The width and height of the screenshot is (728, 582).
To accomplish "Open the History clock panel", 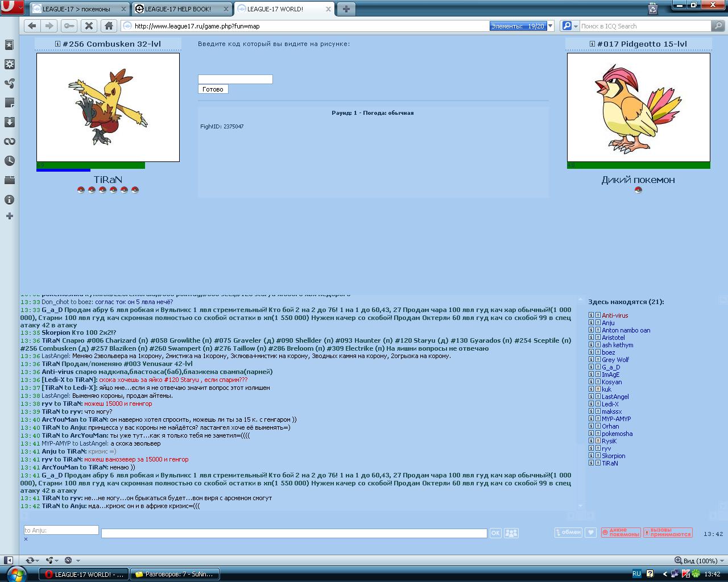I will pos(9,161).
